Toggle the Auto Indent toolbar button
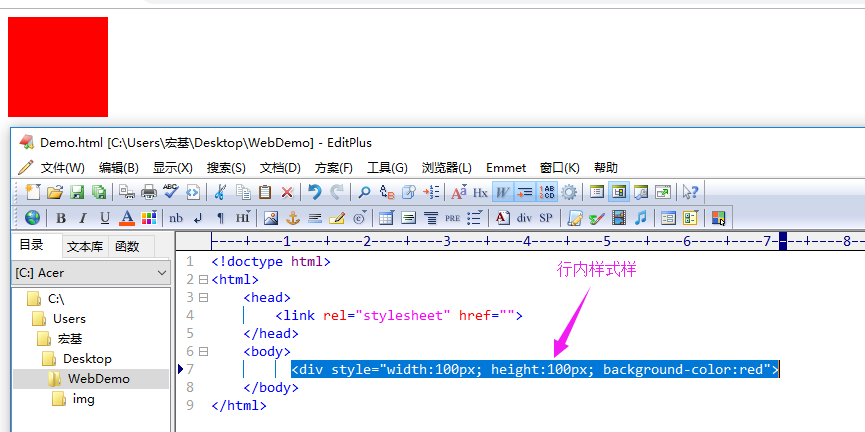Image resolution: width=865 pixels, height=432 pixels. coord(524,192)
